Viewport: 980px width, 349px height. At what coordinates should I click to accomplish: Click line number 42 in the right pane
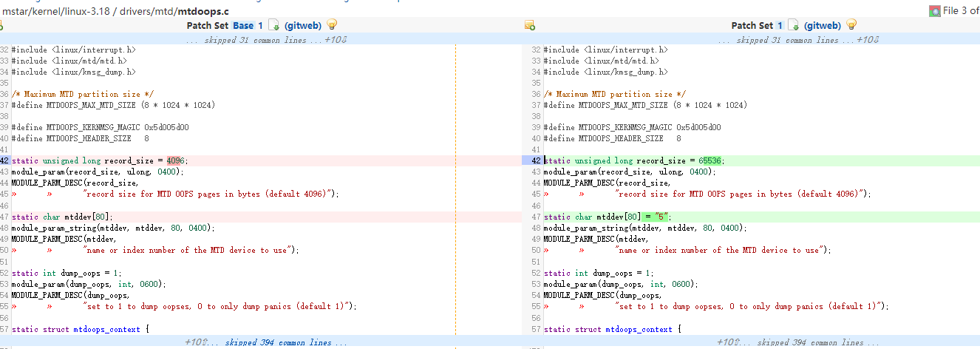pos(536,160)
